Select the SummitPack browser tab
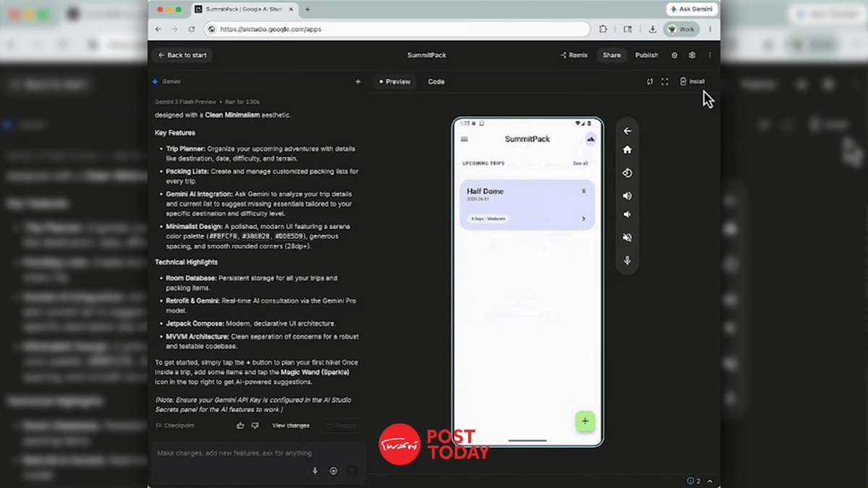 click(244, 9)
